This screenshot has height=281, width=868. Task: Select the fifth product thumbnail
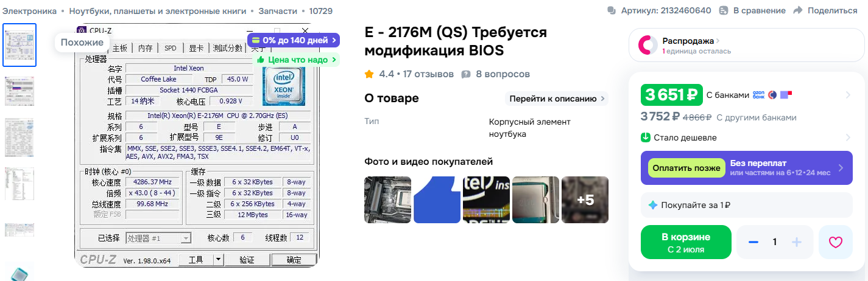pos(19,229)
